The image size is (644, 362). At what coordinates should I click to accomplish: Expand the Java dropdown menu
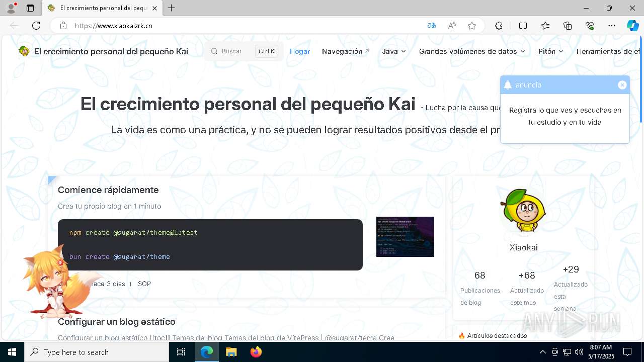pyautogui.click(x=394, y=51)
